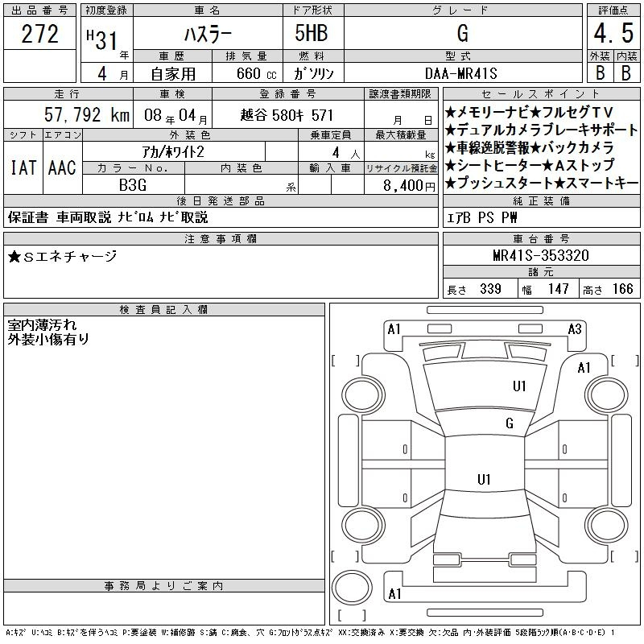Click the 事務局よりご案内 section header
The image size is (644, 644).
164,586
